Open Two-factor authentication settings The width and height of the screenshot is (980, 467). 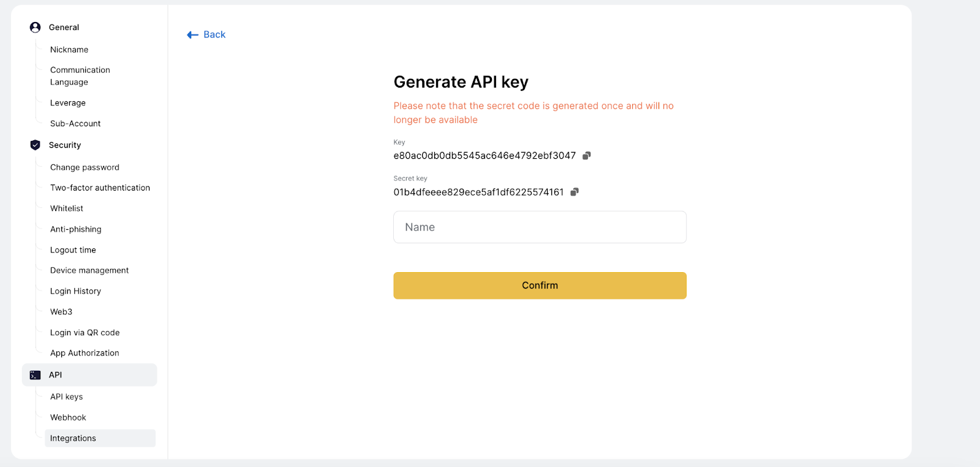[x=100, y=188]
